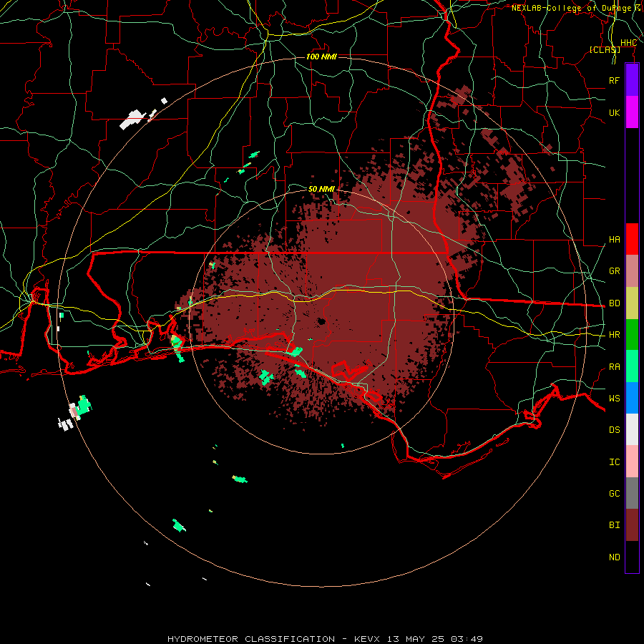
Task: Click the HR legend label
Action: coord(614,335)
